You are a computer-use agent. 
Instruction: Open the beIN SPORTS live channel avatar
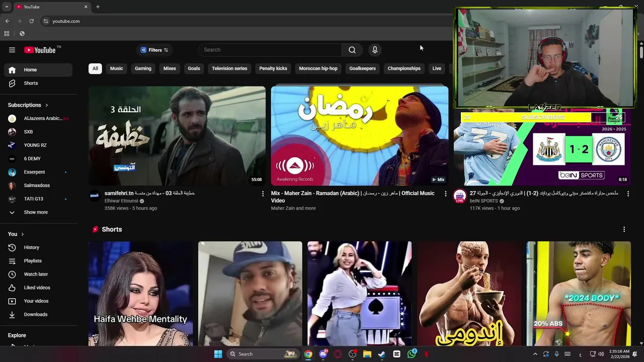point(460,196)
